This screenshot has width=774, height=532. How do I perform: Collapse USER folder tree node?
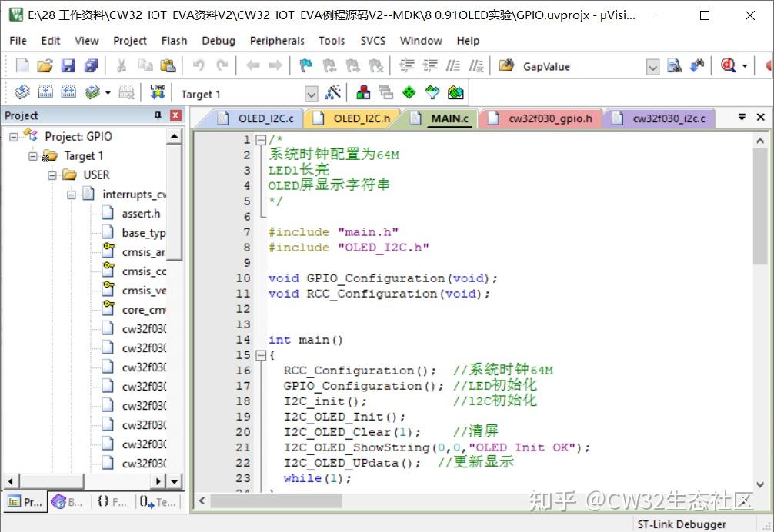coord(52,175)
